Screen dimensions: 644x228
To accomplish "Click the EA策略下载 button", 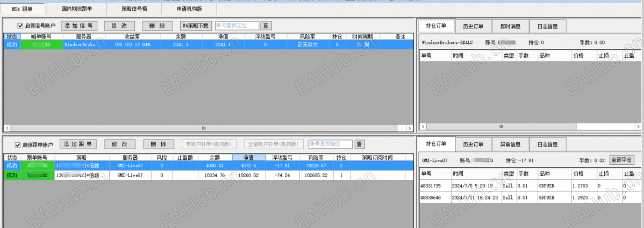I will [195, 25].
